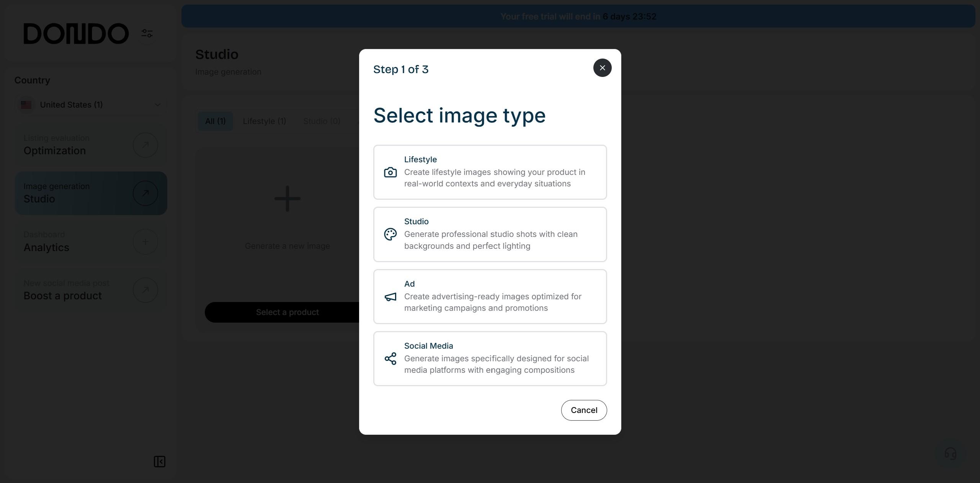Click the share icon on Social Media option
Viewport: 980px width, 483px height.
coord(390,359)
